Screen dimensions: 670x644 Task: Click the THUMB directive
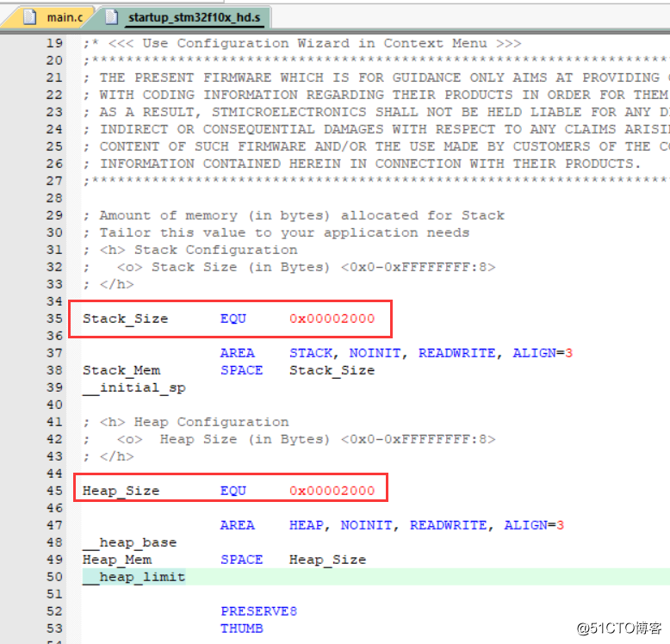242,629
